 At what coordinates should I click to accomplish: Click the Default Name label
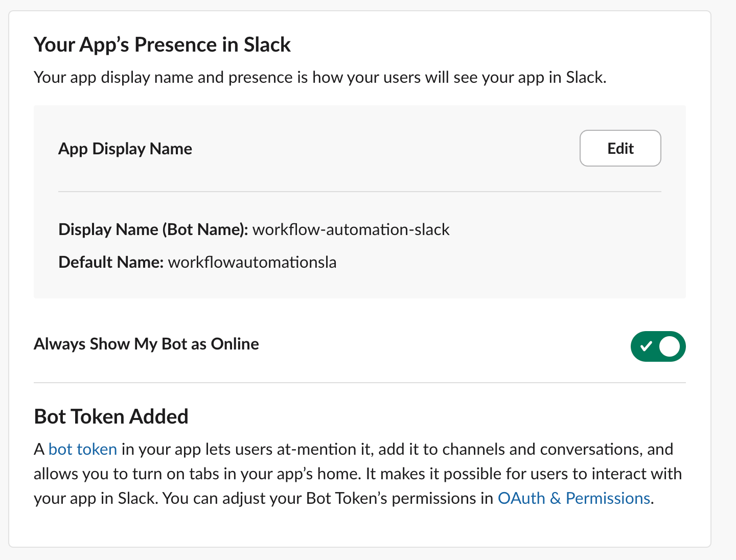[110, 262]
